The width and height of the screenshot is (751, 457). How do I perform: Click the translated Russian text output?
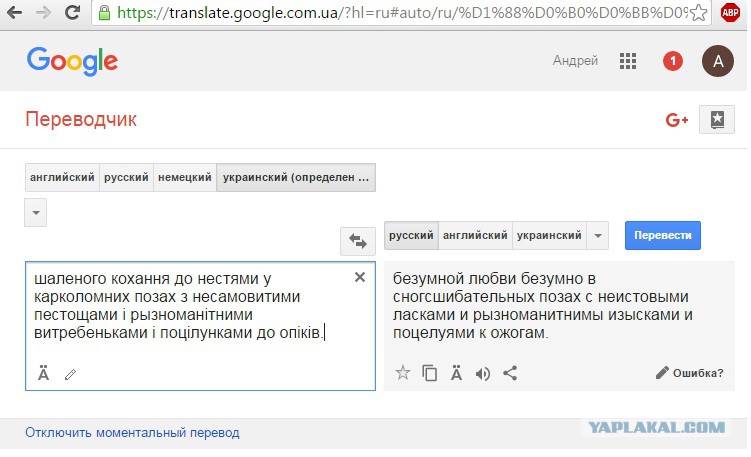[x=543, y=305]
